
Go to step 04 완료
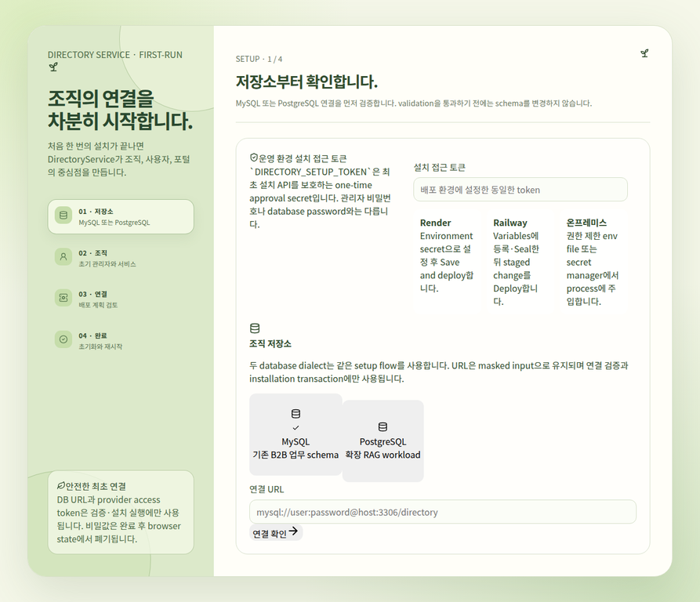[x=121, y=340]
